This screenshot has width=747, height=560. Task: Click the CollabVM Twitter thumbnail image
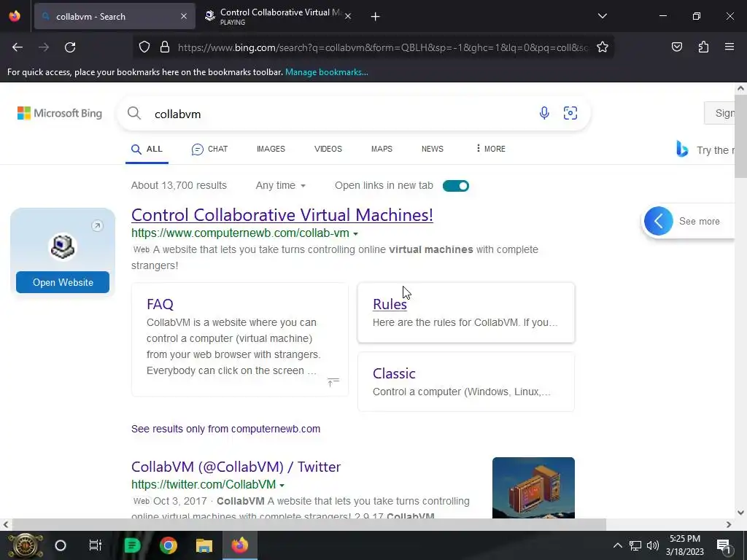(x=533, y=488)
